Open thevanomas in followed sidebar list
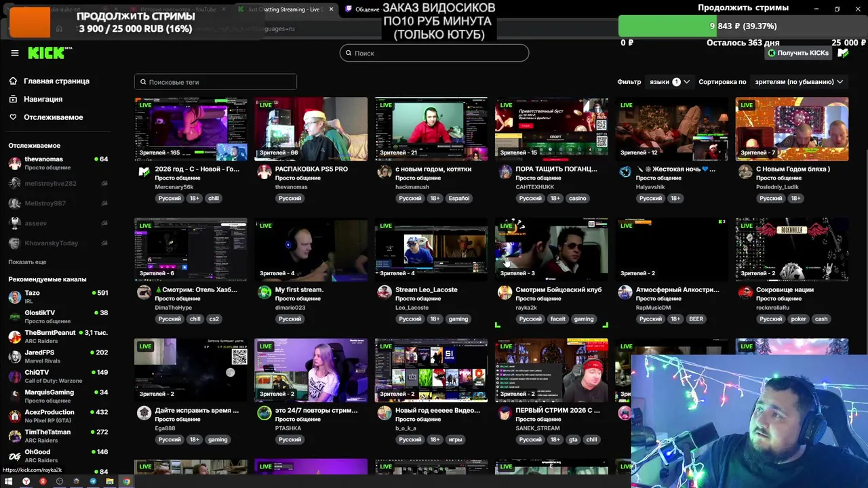 58,163
